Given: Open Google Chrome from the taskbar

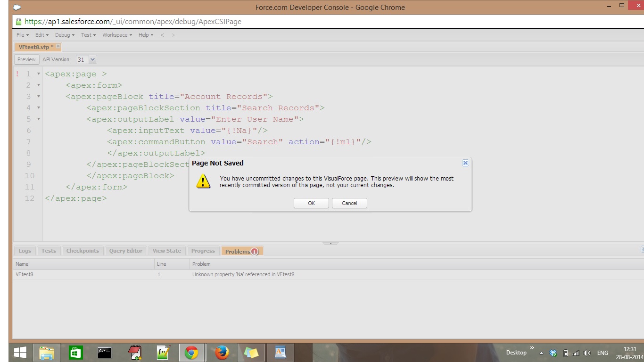Looking at the screenshot, I should pyautogui.click(x=191, y=353).
